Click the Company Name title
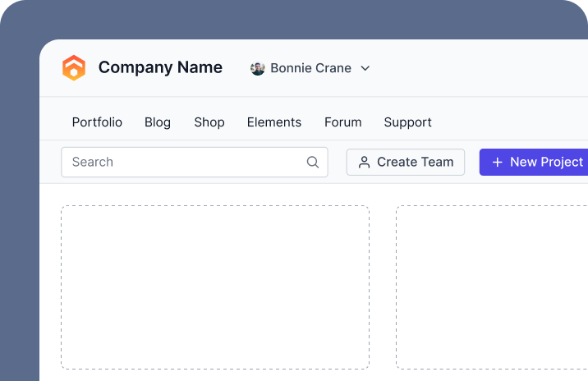Image resolution: width=588 pixels, height=381 pixels. pos(160,68)
